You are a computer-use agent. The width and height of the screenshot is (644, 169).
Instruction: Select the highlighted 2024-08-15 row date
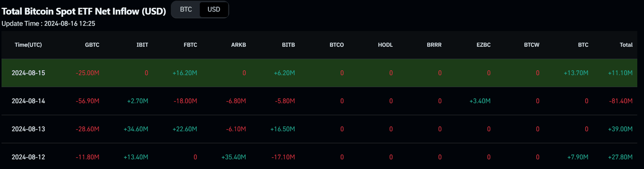click(x=28, y=73)
